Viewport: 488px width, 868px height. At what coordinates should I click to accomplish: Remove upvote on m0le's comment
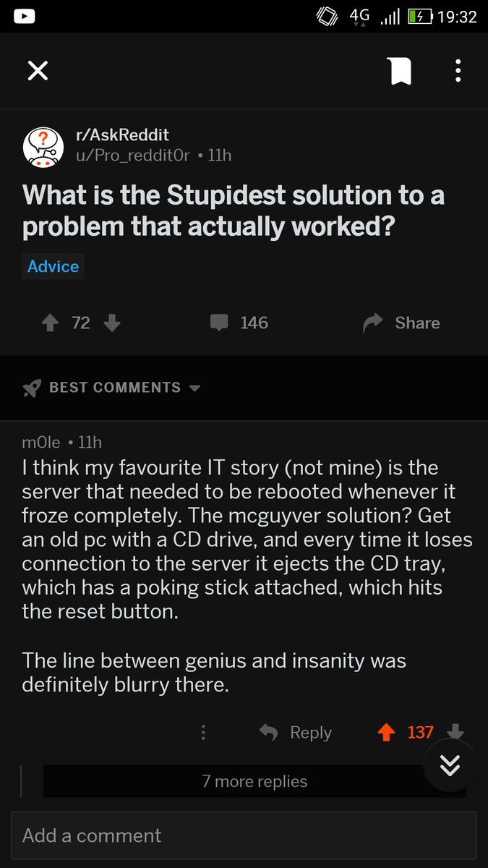[387, 733]
